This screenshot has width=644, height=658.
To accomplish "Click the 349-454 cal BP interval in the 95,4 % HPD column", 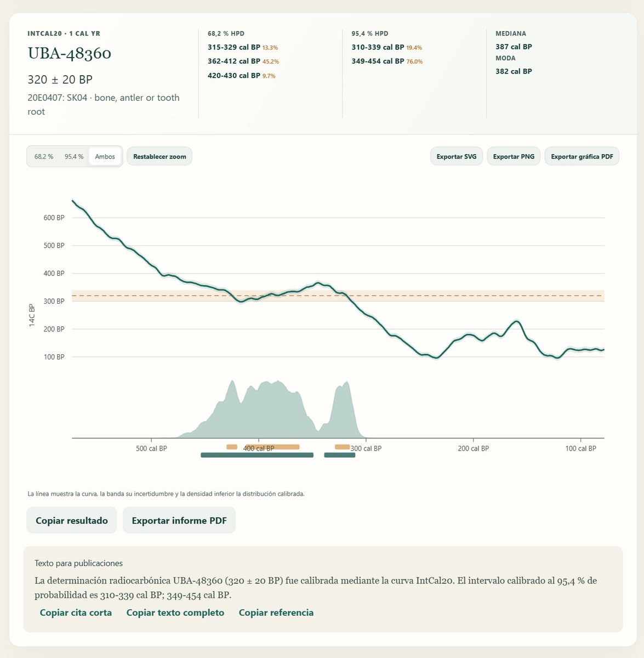I will tap(378, 61).
